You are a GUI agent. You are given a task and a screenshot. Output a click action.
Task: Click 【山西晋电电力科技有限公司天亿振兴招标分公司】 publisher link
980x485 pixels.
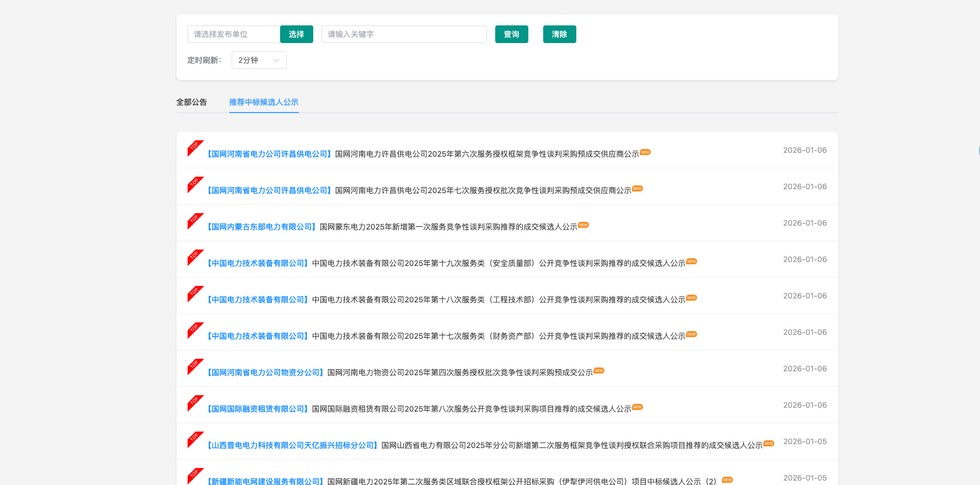(x=292, y=445)
